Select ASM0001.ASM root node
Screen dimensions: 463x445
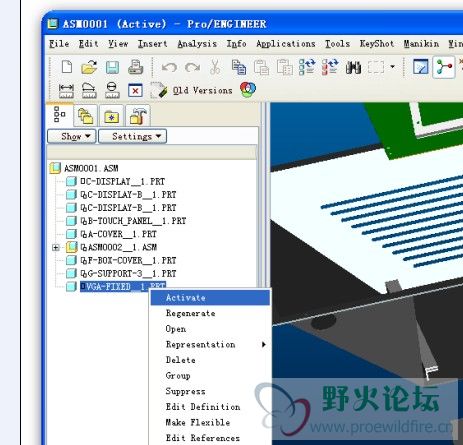[x=91, y=168]
